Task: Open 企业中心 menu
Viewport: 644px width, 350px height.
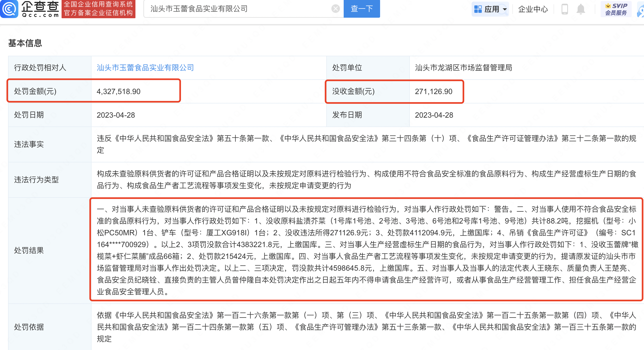Action: (533, 9)
